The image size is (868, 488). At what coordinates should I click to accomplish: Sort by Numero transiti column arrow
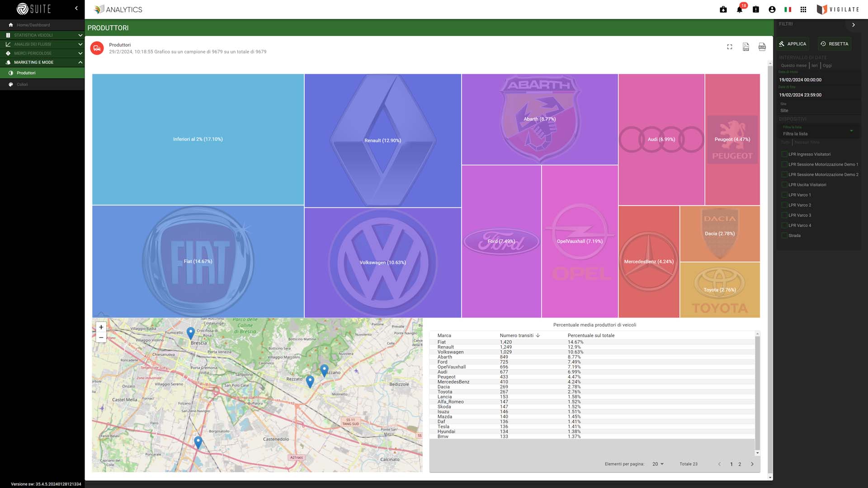(538, 335)
